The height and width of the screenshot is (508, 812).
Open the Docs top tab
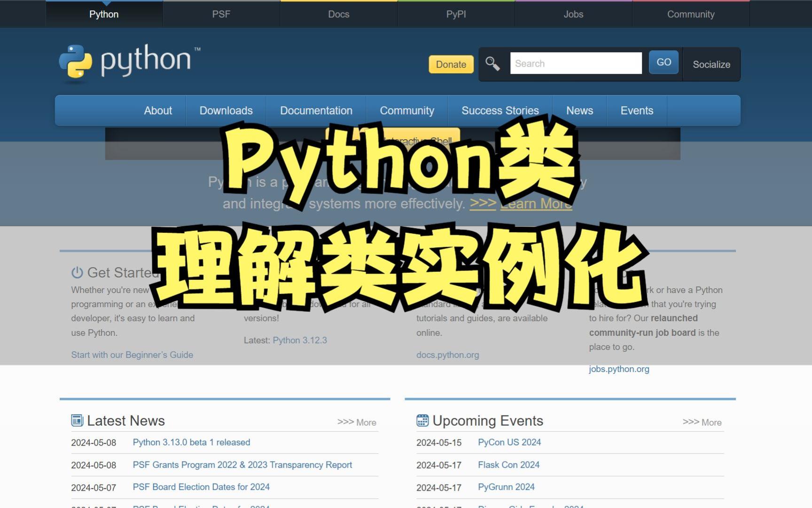point(339,14)
